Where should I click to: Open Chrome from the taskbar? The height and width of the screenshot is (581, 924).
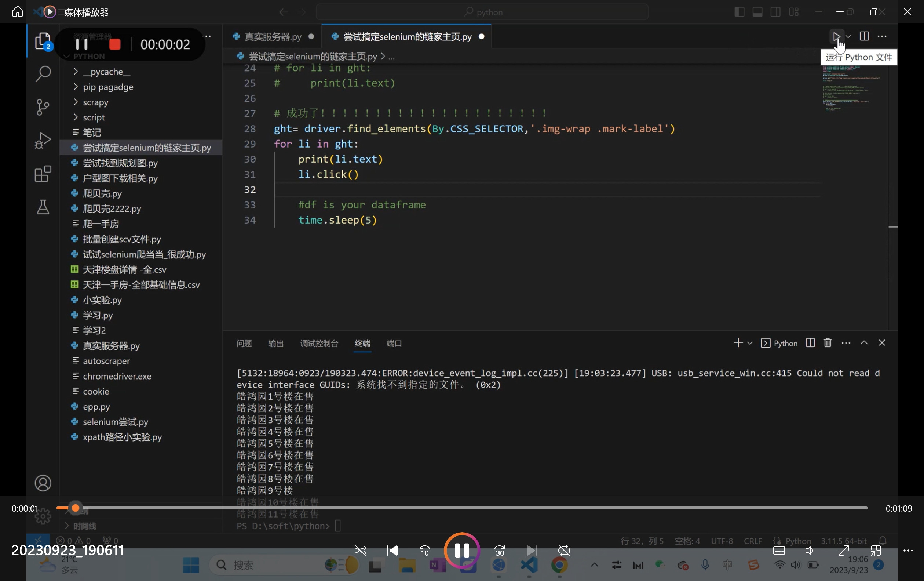point(559,565)
